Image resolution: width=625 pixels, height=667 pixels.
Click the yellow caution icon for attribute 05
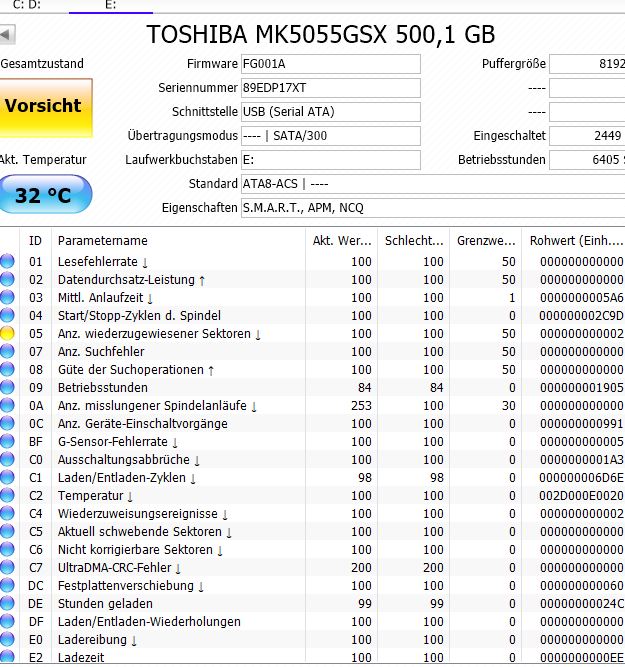[x=7, y=334]
